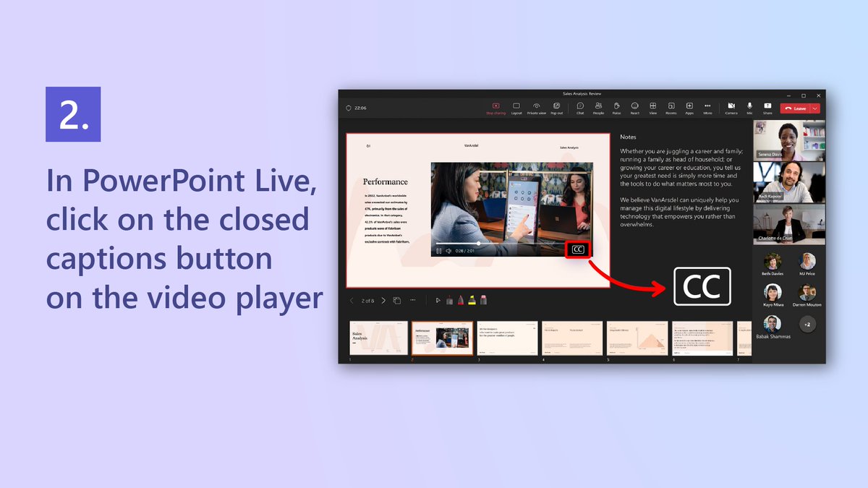Viewport: 868px width, 488px height.
Task: Select the red pen annotation tool
Action: [461, 299]
